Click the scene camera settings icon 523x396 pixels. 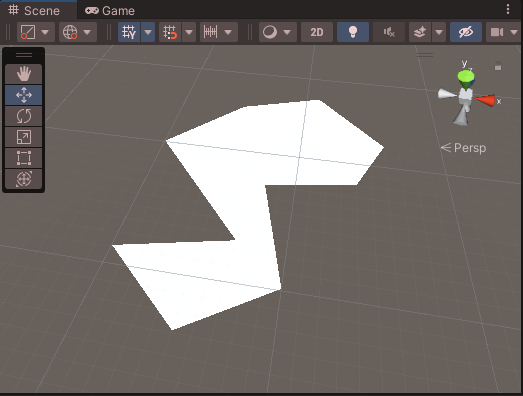[x=497, y=32]
